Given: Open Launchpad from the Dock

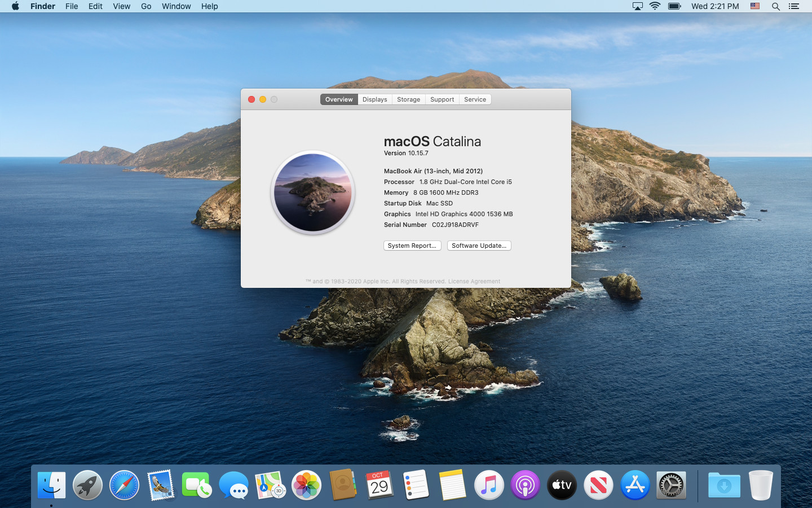Looking at the screenshot, I should click(87, 485).
